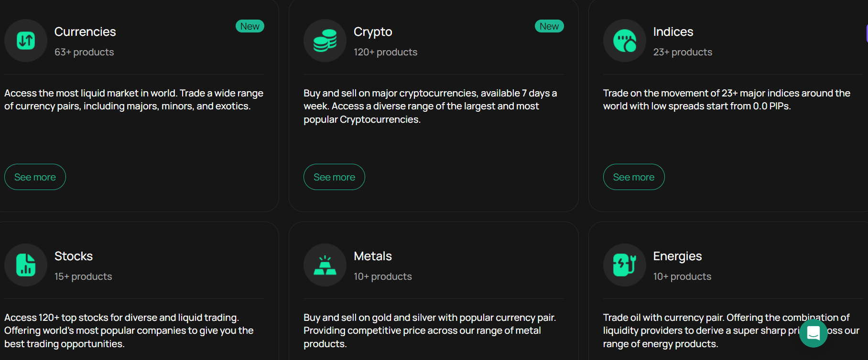Open the Currencies heading
This screenshot has width=868, height=360.
pyautogui.click(x=85, y=32)
